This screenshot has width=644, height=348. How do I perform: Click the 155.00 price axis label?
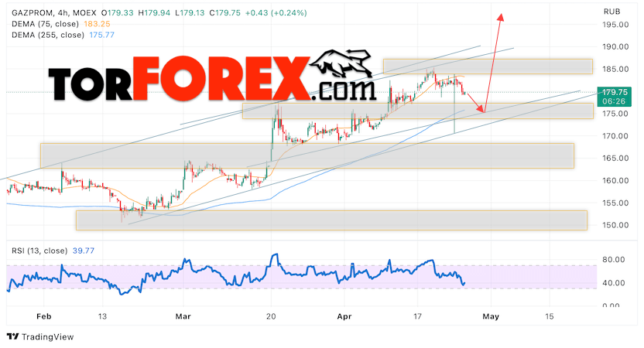615,203
